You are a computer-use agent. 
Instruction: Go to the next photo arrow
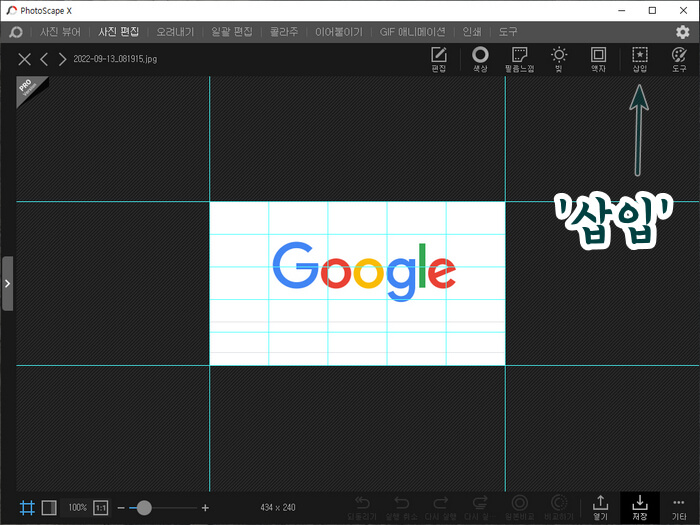pos(62,59)
